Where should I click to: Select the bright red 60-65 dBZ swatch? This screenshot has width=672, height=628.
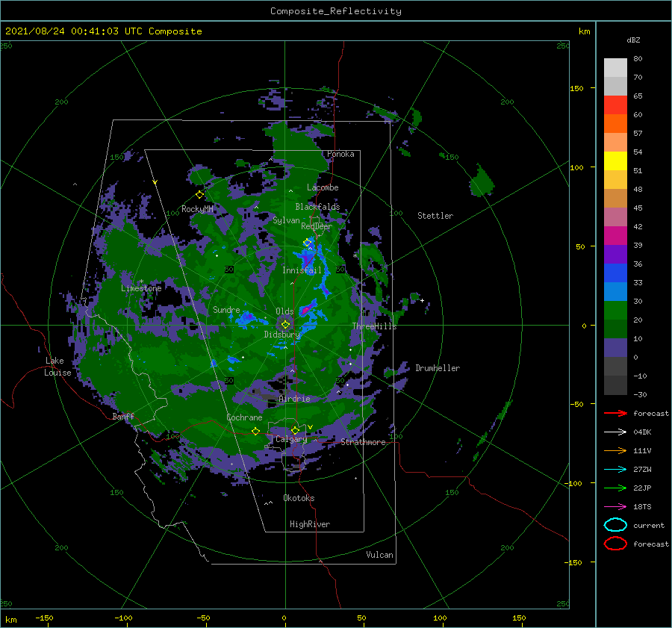(x=615, y=105)
